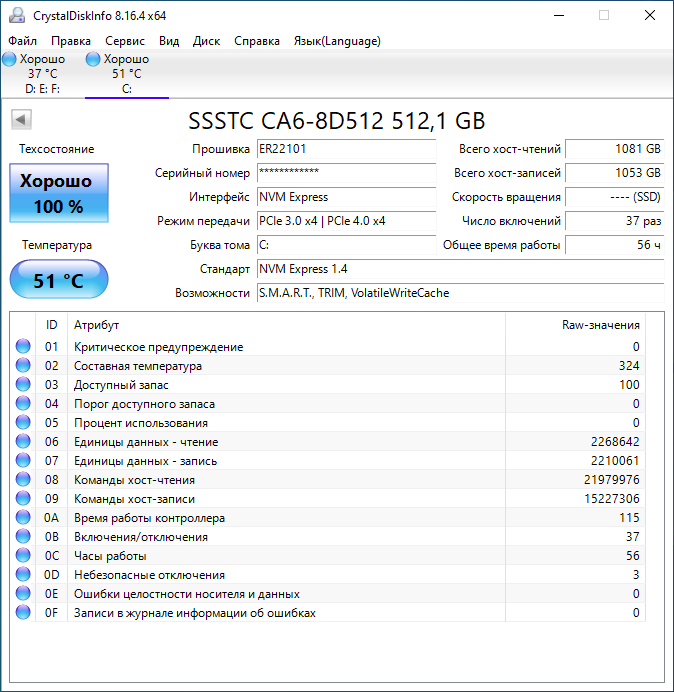Click the transfer mode field PCIe 3.0 x4
674x692 pixels.
point(346,221)
